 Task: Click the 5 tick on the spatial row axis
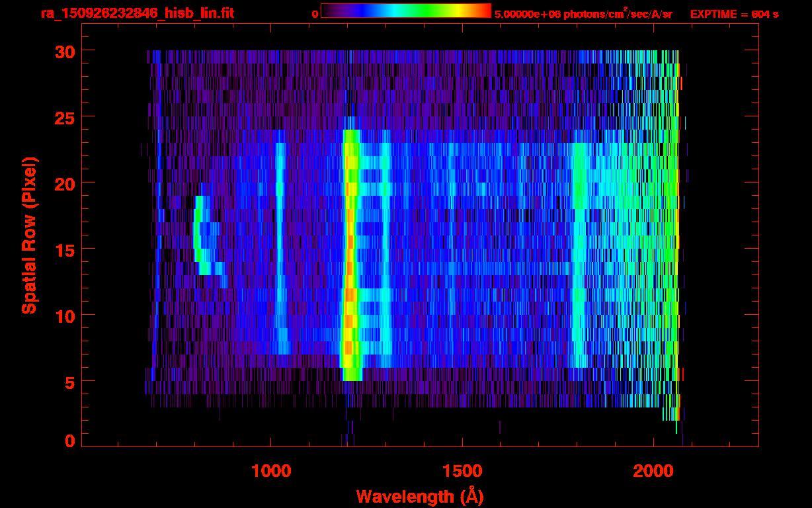[x=70, y=382]
